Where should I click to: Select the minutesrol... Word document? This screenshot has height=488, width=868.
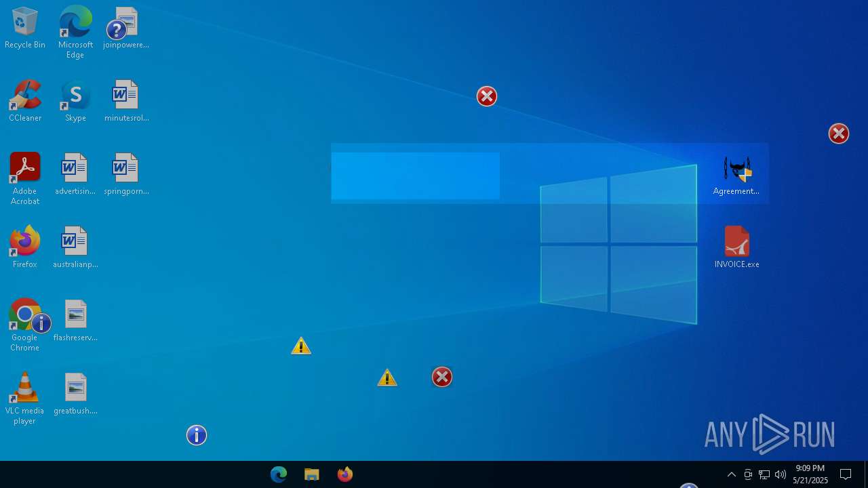[x=126, y=102]
